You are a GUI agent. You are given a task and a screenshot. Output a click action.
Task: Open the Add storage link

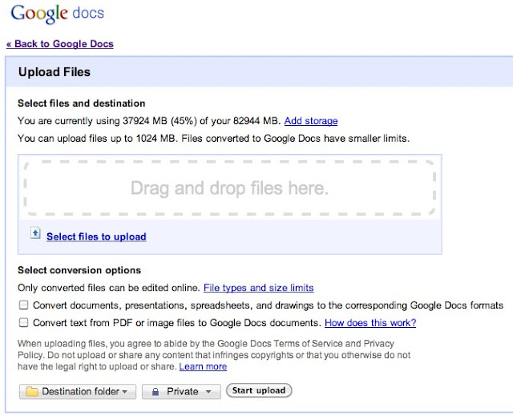pyautogui.click(x=311, y=121)
